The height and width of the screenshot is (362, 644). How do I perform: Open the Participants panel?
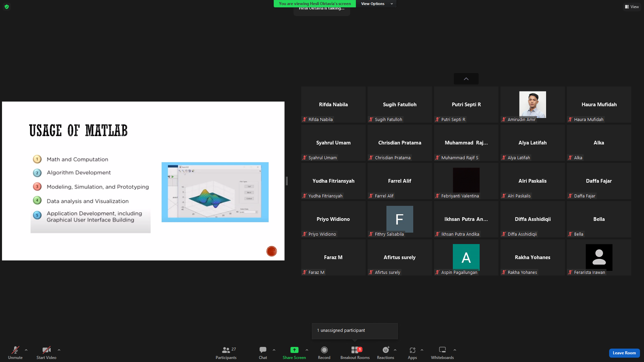(x=226, y=353)
